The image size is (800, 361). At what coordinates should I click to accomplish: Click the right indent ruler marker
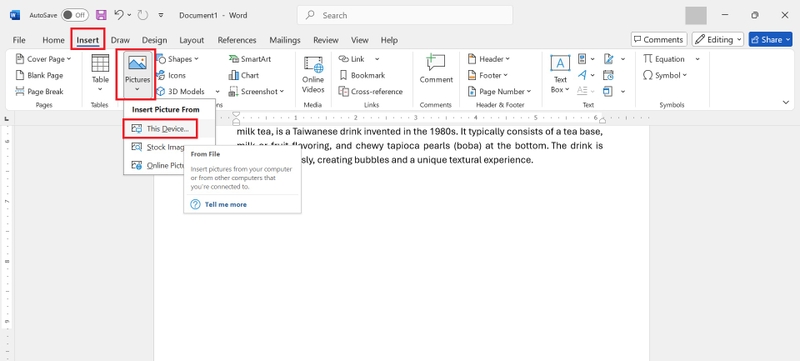tap(602, 121)
